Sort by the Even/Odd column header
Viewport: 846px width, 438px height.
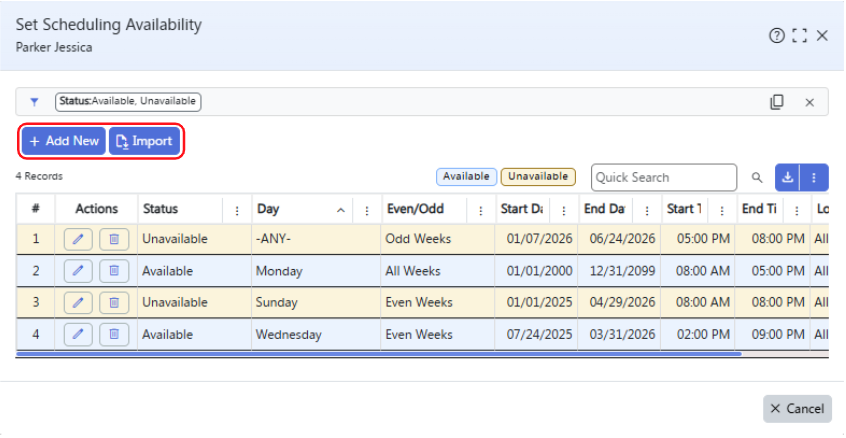click(415, 209)
